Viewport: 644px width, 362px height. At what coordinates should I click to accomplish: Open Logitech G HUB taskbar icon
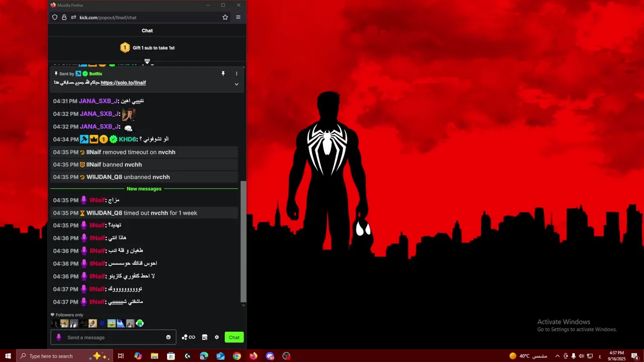[x=188, y=356]
